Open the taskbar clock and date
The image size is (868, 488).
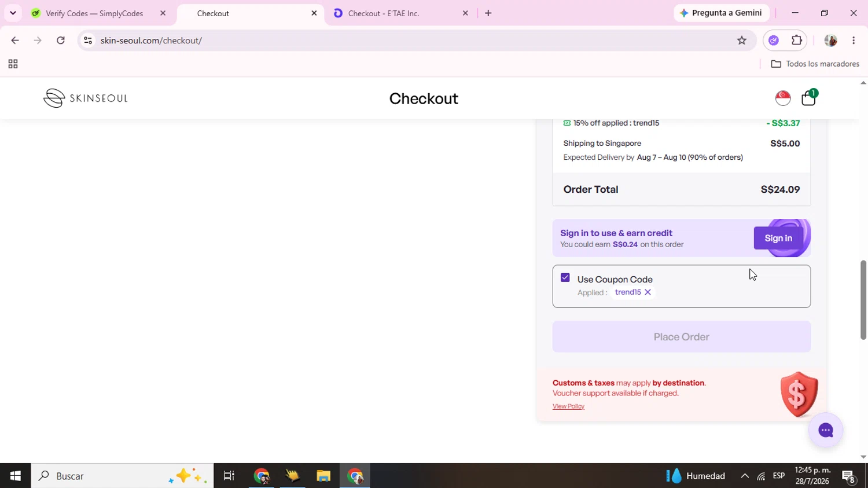[x=813, y=476]
